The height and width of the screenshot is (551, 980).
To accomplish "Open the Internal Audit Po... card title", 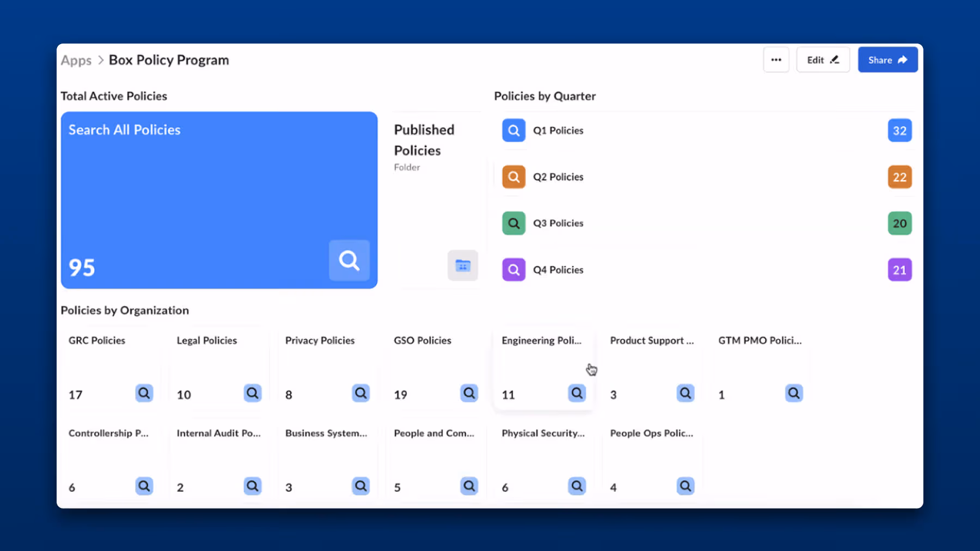I will tap(219, 433).
